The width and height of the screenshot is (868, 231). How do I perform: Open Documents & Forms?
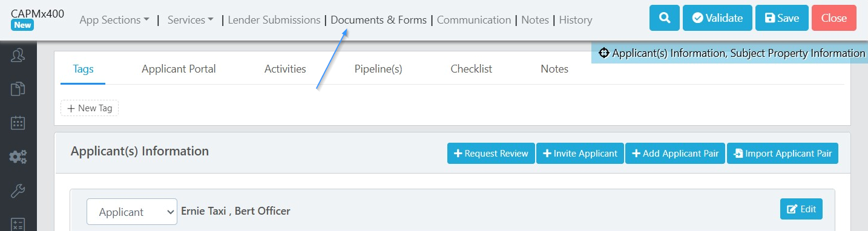tap(379, 20)
